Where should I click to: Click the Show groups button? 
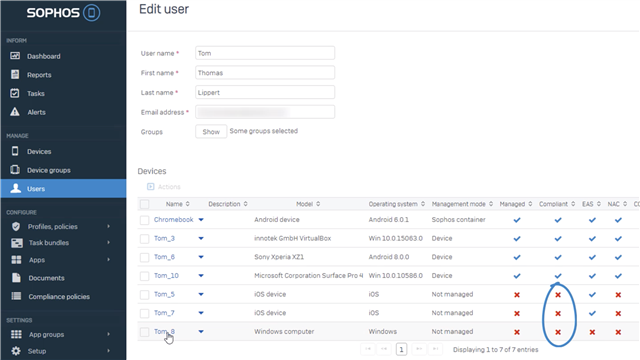point(211,131)
